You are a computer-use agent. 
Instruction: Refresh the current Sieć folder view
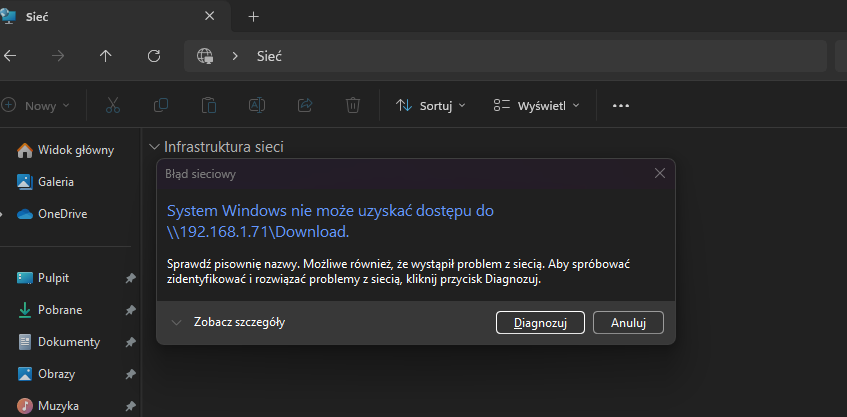click(x=154, y=56)
